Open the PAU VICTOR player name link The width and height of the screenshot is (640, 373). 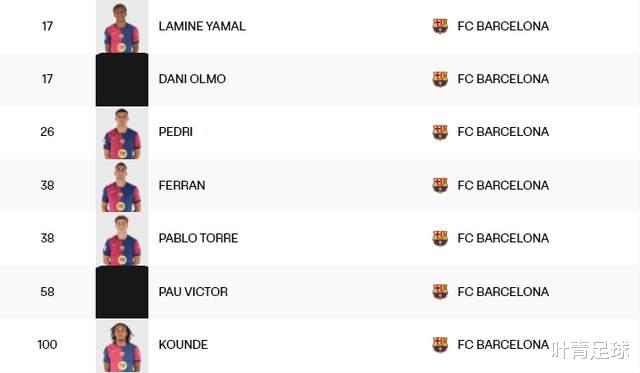193,291
